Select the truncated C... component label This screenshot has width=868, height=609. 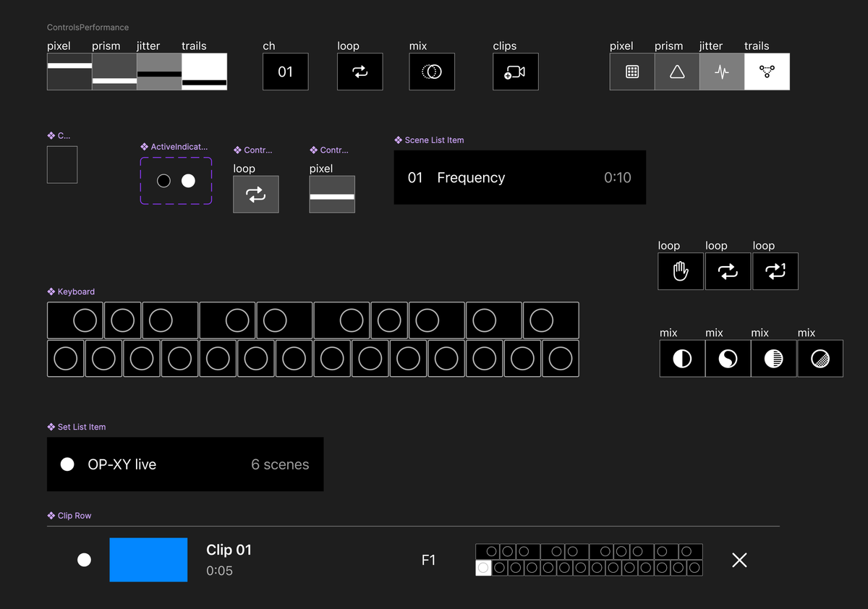pos(59,136)
